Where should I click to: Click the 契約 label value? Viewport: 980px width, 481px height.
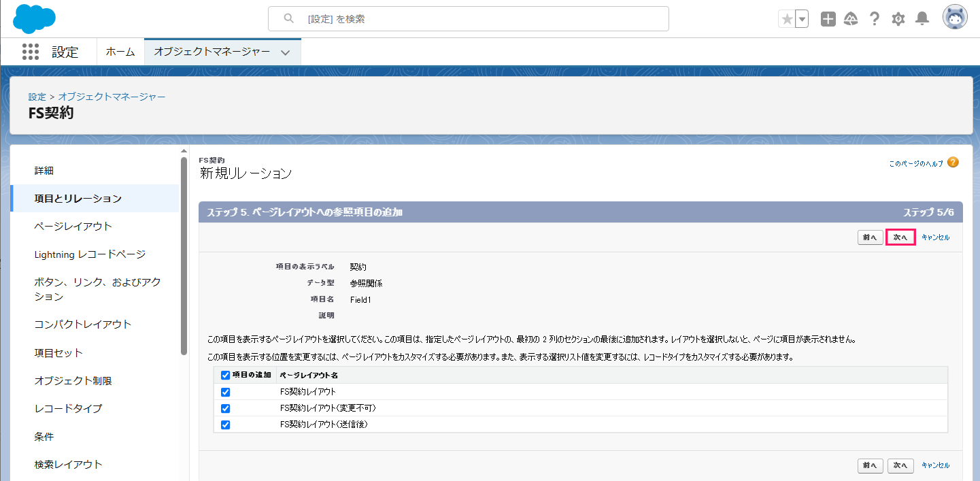click(358, 267)
